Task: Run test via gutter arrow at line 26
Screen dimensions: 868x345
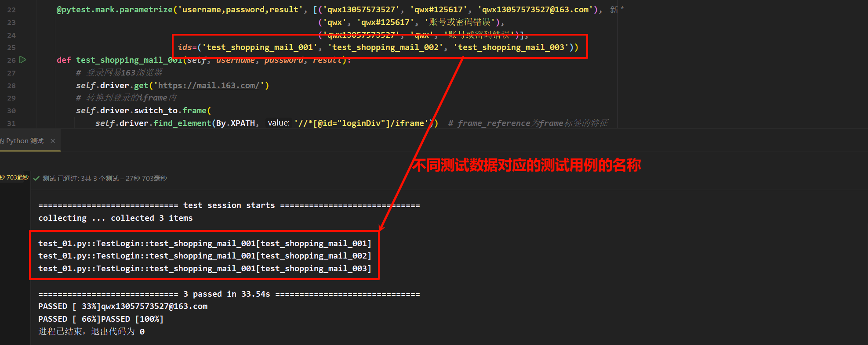Action: point(23,60)
